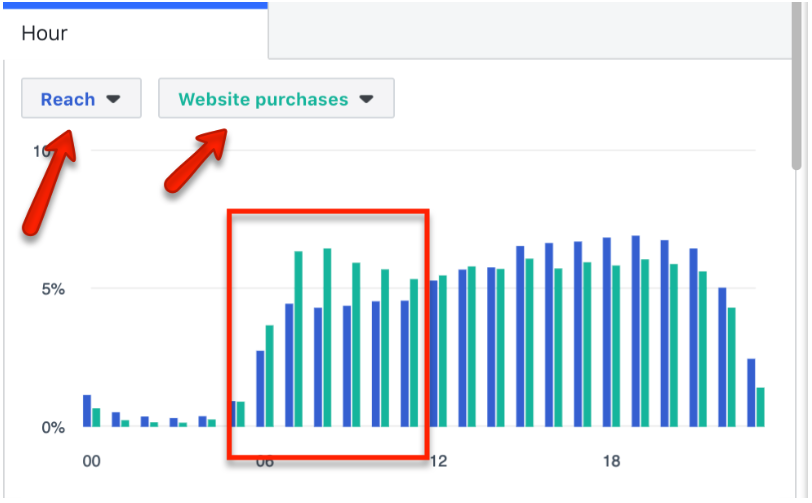This screenshot has height=503, width=812.
Task: Click the caret arrow next to Reach
Action: click(113, 99)
